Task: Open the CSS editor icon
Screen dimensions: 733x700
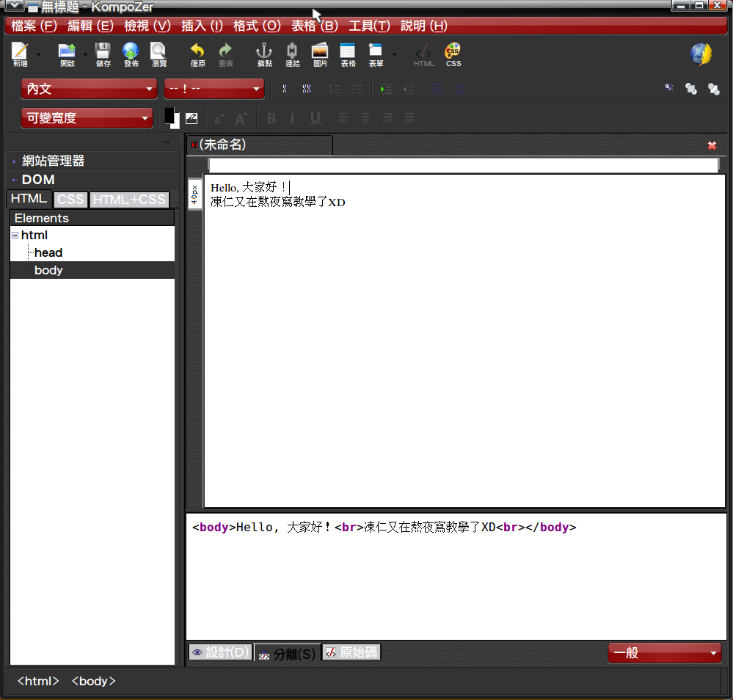Action: [x=453, y=55]
